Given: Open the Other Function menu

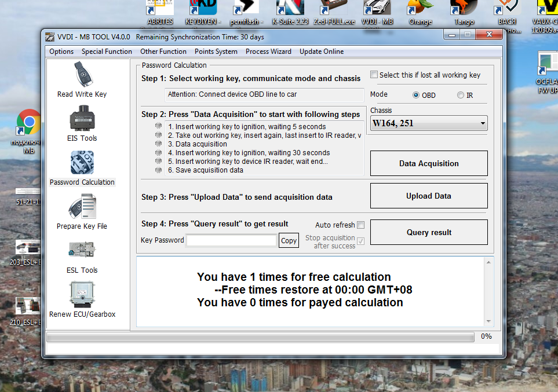Looking at the screenshot, I should pos(163,51).
